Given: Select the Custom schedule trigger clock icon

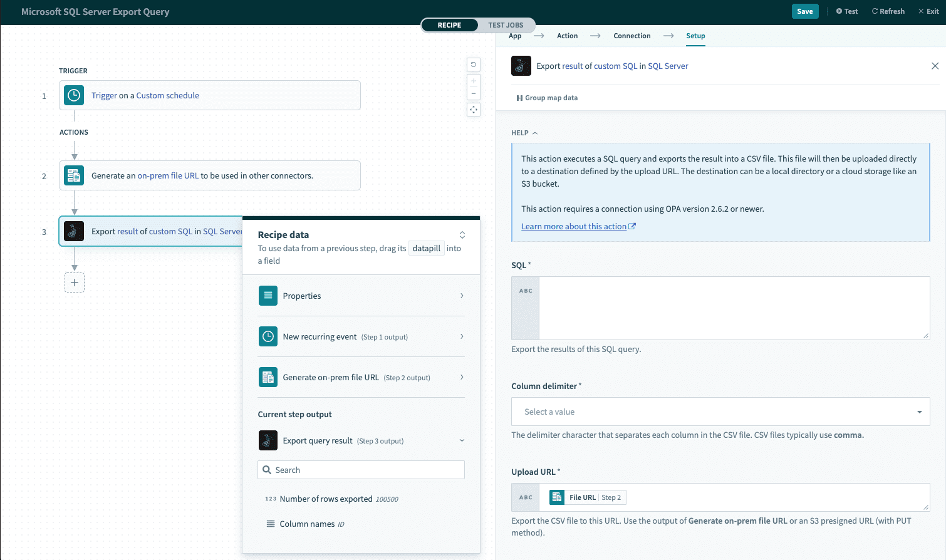Looking at the screenshot, I should [73, 95].
